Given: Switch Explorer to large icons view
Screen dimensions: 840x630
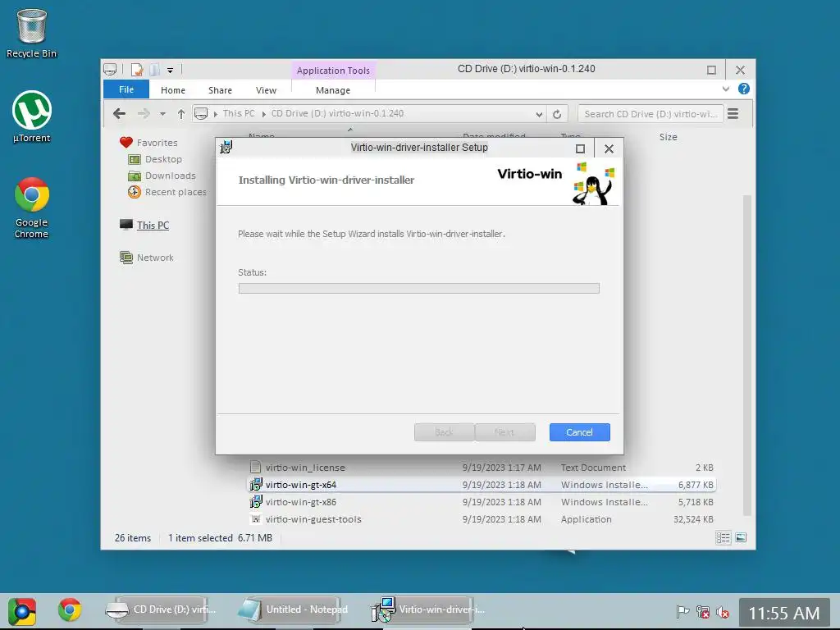Looking at the screenshot, I should 741,537.
